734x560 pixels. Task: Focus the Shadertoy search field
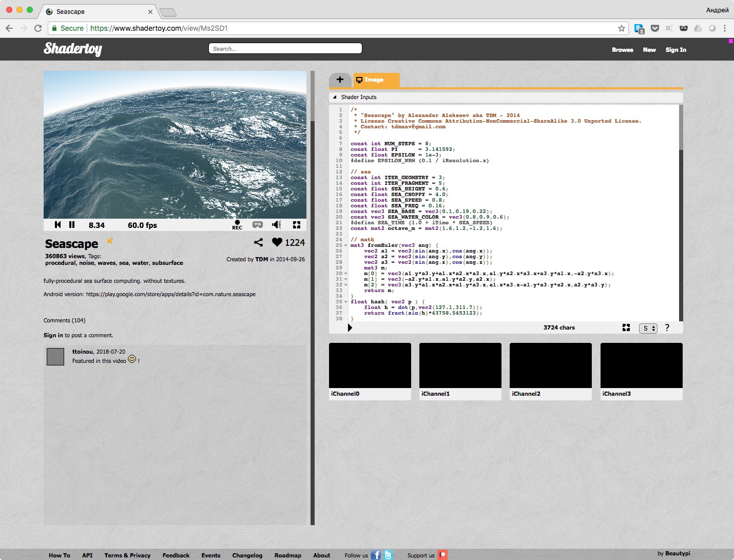pyautogui.click(x=285, y=48)
